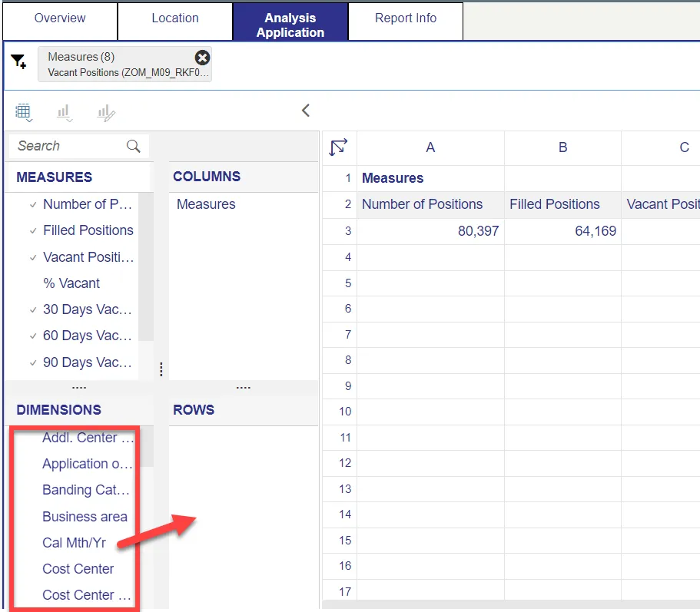The image size is (700, 612).
Task: Collapse the side panel with left chevron
Action: pyautogui.click(x=305, y=111)
